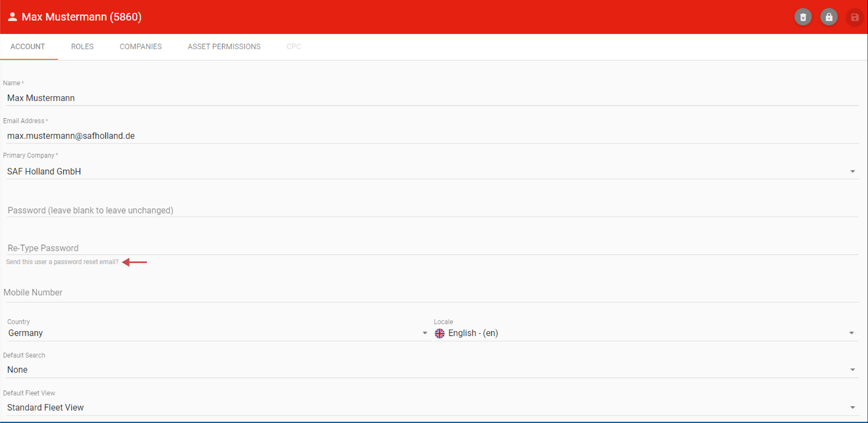This screenshot has height=423, width=868.
Task: Open the Default Search dropdown
Action: (852, 370)
